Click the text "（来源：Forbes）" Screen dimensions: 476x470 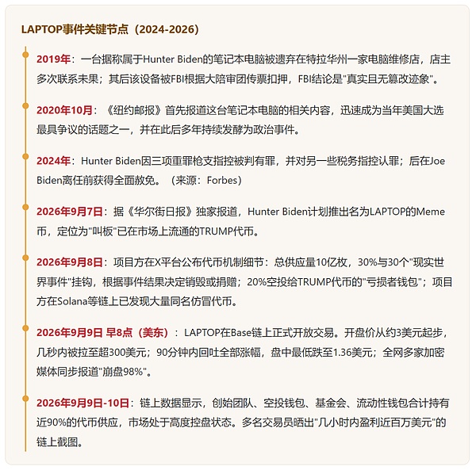pos(205,181)
